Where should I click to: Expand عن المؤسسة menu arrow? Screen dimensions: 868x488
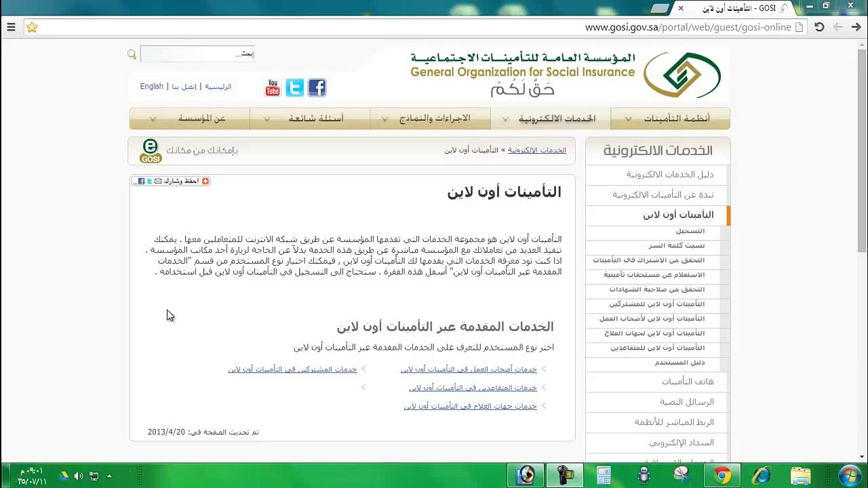153,119
